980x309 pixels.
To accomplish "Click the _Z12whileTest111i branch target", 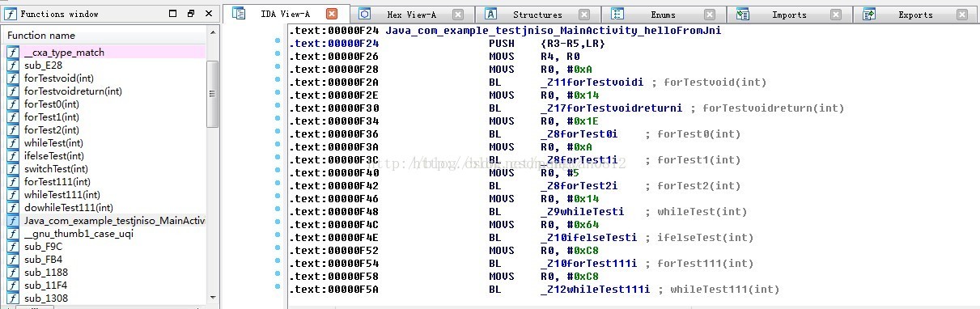I will click(595, 289).
